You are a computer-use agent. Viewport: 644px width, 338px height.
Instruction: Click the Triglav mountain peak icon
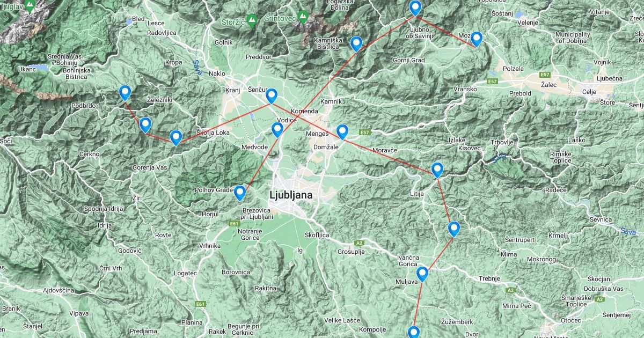coord(30,7)
